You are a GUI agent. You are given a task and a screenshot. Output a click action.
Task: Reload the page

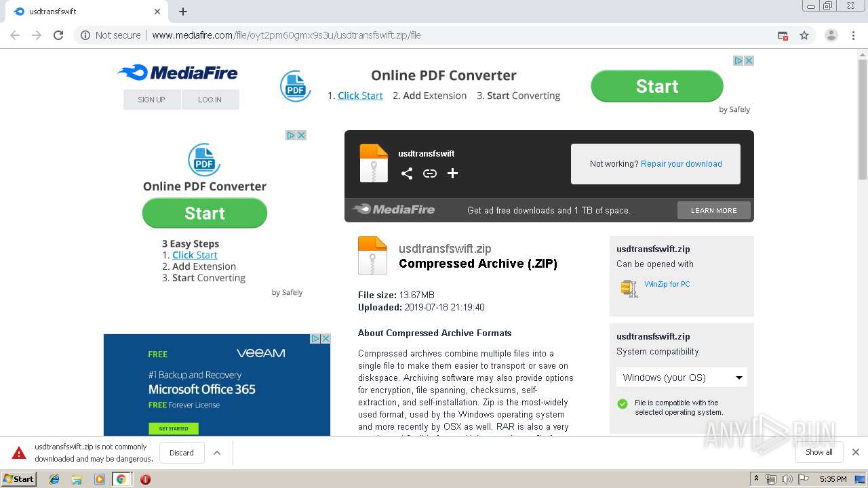58,35
